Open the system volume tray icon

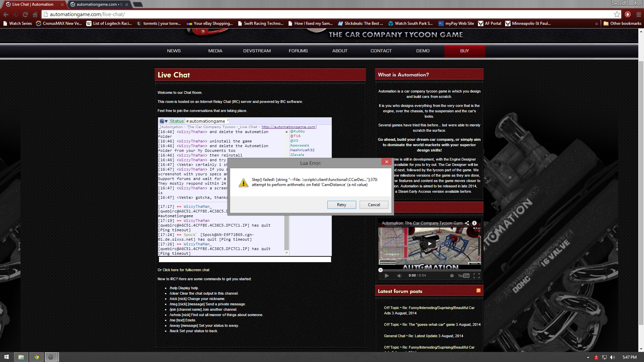612,357
